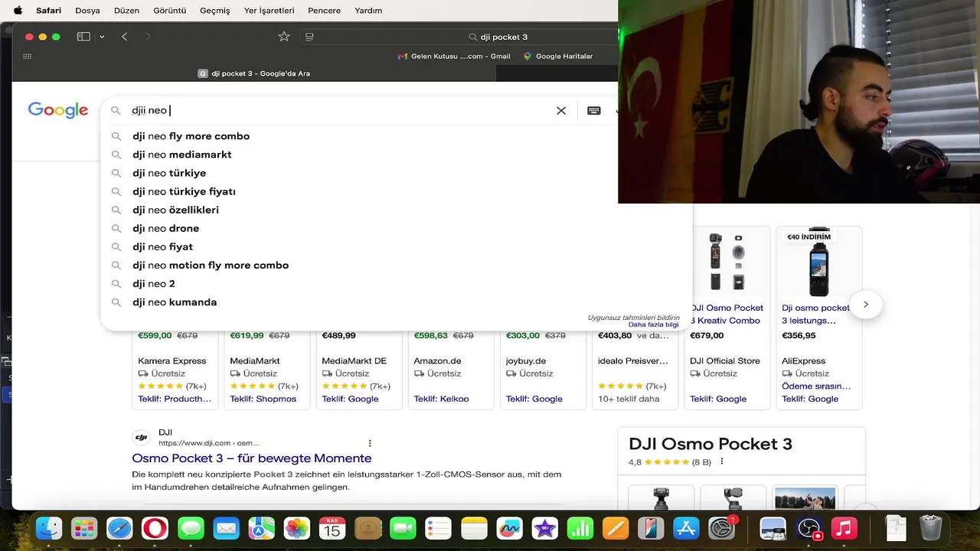The image size is (980, 551).
Task: Open Google Haritalar bookmark
Action: 558,56
